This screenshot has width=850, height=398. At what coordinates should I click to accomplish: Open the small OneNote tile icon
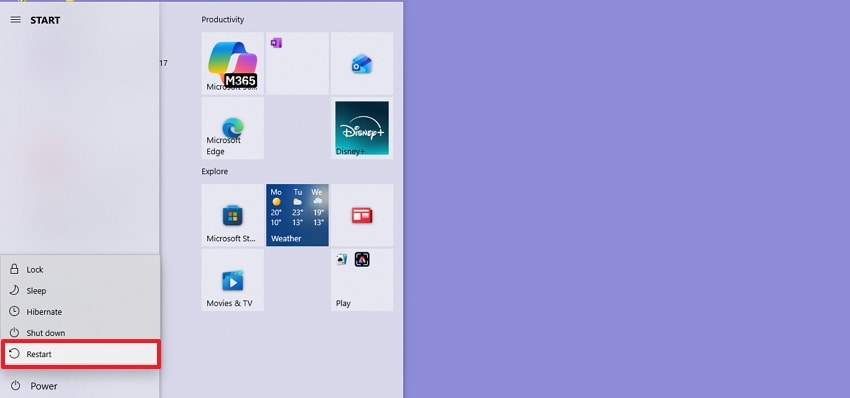pos(276,43)
